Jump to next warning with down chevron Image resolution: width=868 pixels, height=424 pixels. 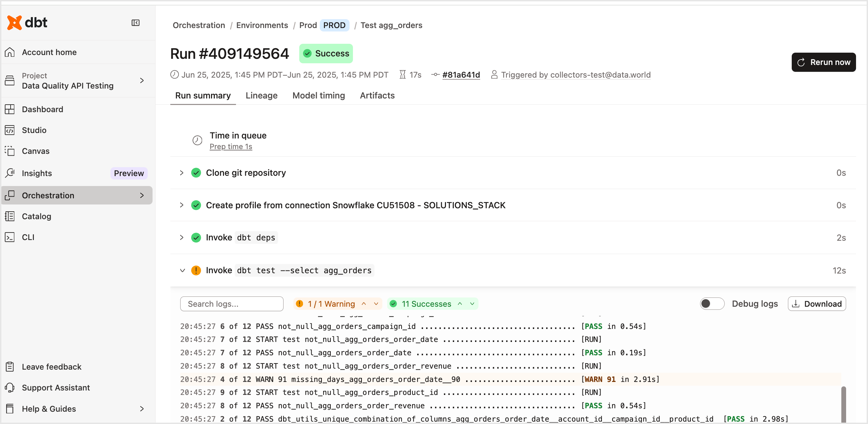click(x=376, y=304)
